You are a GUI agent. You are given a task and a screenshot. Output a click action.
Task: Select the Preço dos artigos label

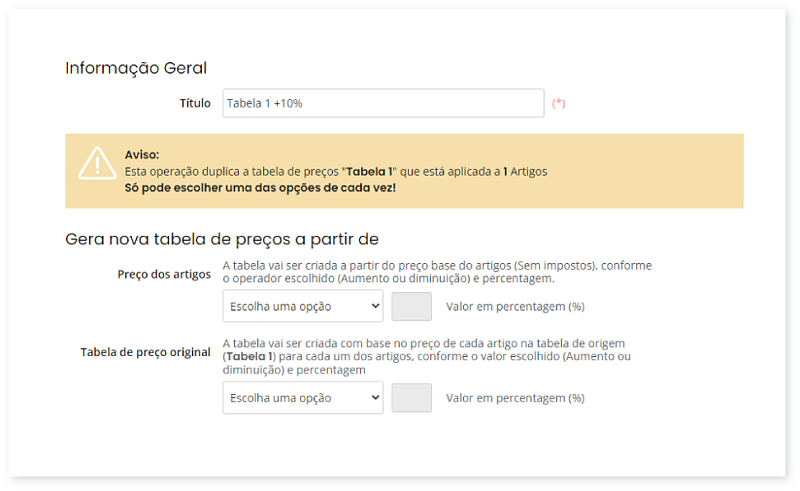coord(164,274)
